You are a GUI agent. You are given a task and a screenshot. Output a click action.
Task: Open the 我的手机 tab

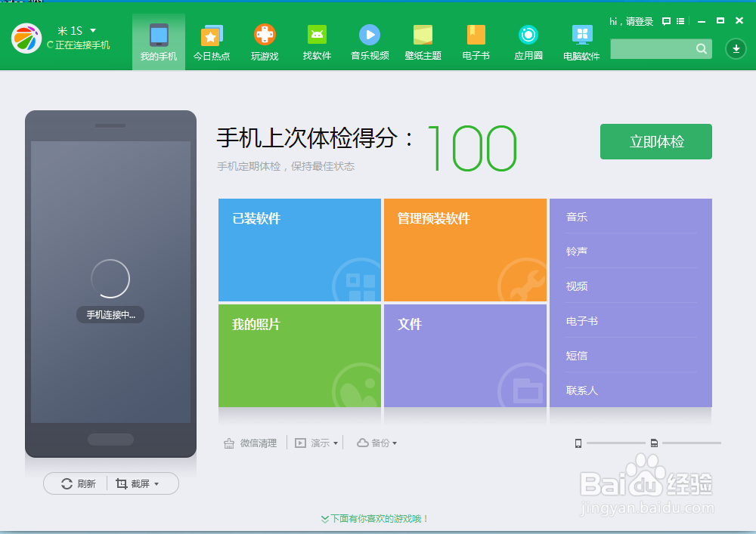click(x=159, y=42)
